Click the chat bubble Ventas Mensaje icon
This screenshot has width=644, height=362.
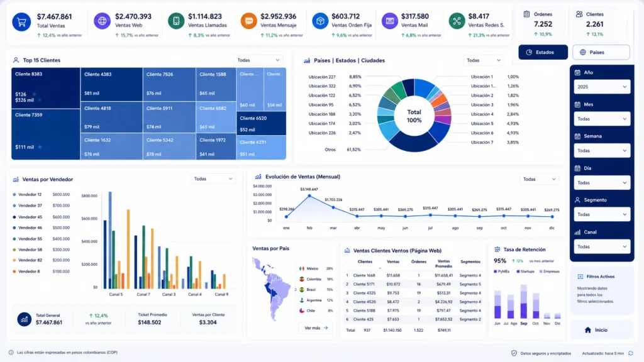248,21
